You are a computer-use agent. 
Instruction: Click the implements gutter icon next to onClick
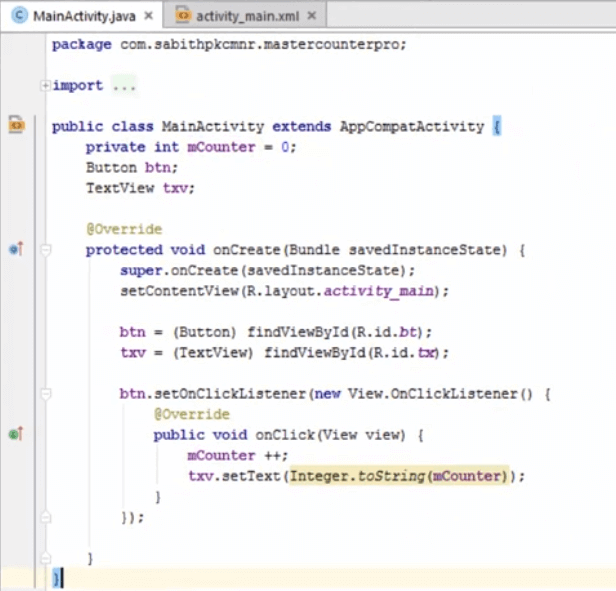click(16, 434)
